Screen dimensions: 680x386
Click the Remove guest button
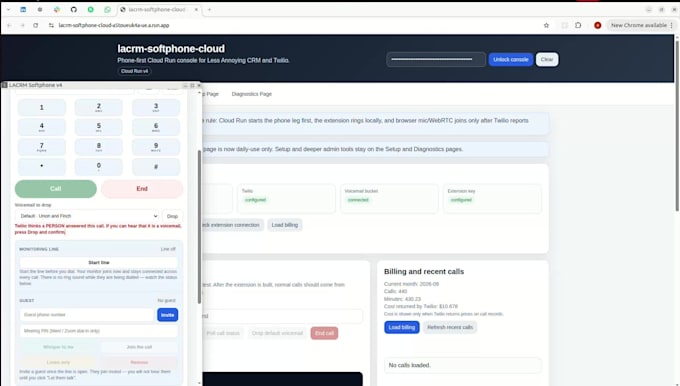tap(139, 362)
